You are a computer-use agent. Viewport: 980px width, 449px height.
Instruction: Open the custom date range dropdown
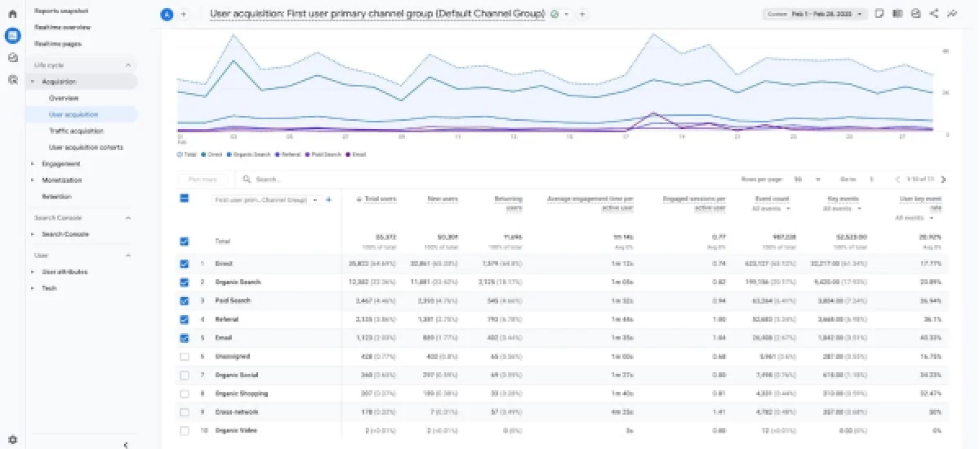814,14
